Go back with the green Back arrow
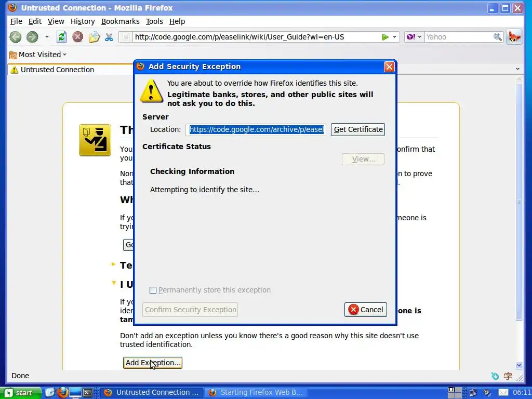The height and width of the screenshot is (399, 532). coord(15,37)
